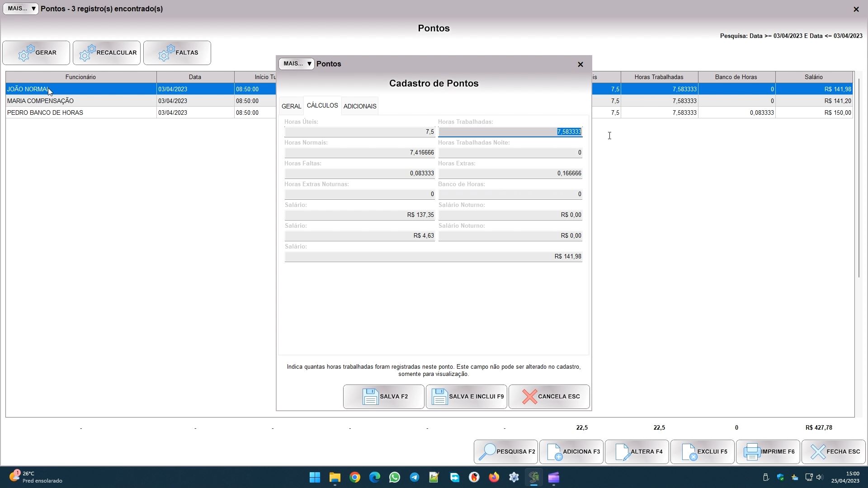The height and width of the screenshot is (488, 868).
Task: Click the floppy disk SALVA F2 icon
Action: click(370, 397)
